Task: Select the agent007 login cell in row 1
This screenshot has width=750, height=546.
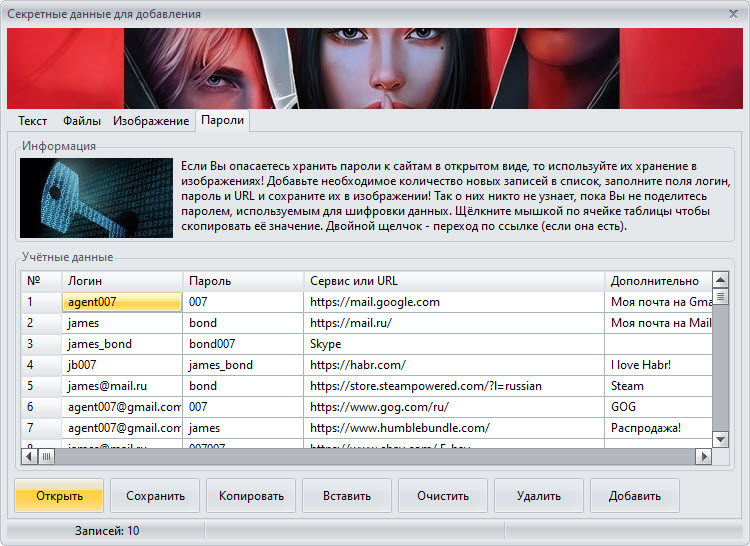Action: (122, 302)
